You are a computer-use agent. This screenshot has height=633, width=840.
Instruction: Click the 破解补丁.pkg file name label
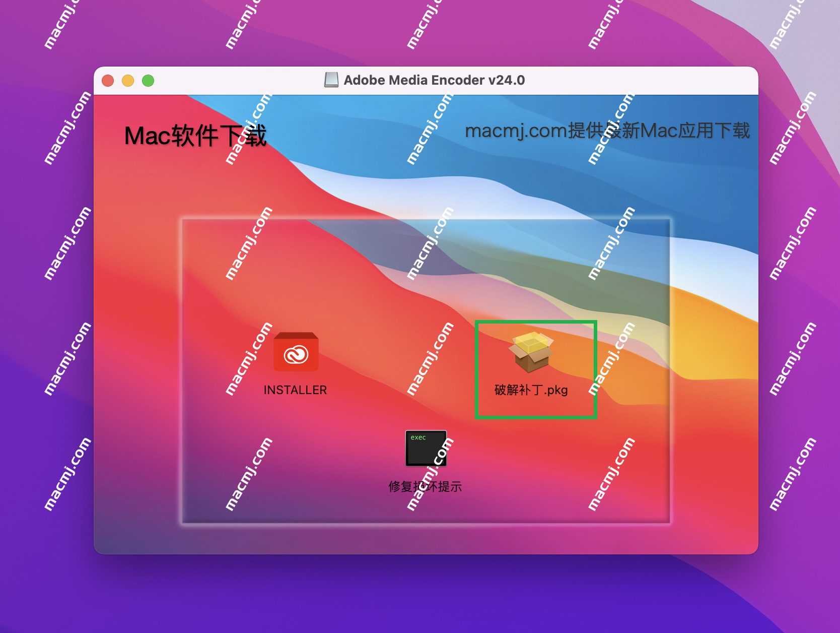tap(531, 390)
